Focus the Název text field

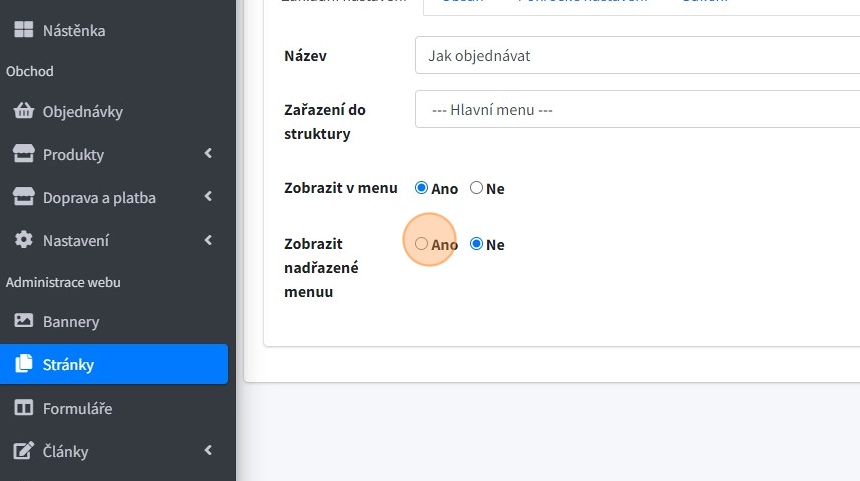click(x=637, y=55)
